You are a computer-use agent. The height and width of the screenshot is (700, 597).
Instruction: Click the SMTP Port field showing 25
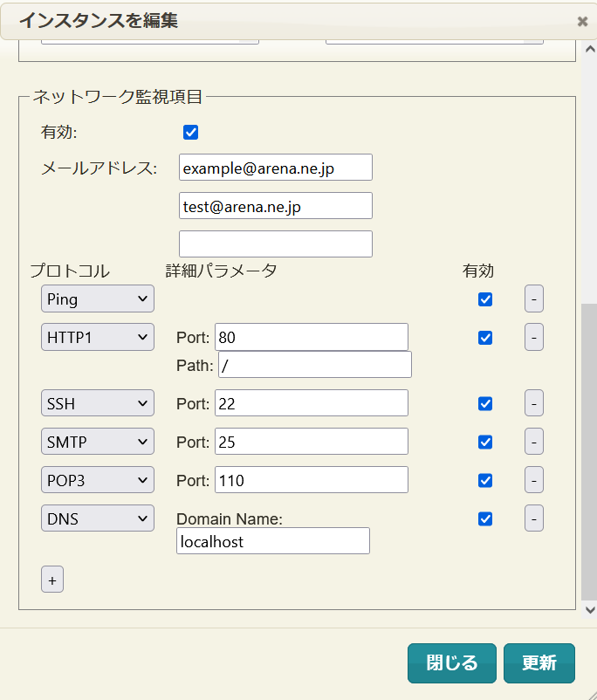click(312, 442)
